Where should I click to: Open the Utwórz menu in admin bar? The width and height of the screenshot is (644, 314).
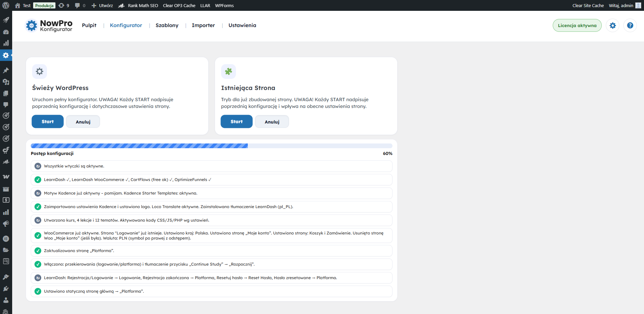(102, 5)
